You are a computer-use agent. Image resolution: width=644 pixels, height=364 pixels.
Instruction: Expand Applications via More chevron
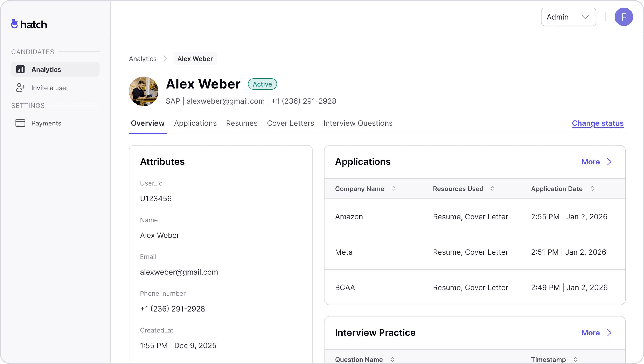tap(609, 162)
